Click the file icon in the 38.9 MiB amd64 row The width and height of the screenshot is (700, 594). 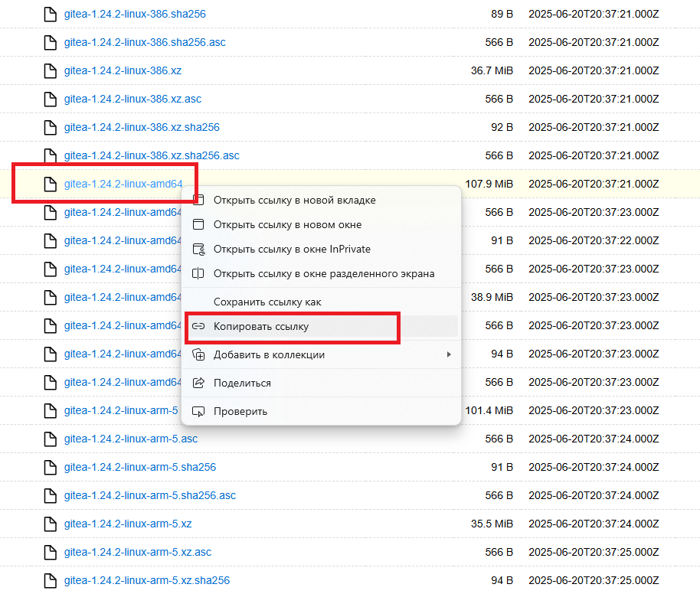click(x=51, y=297)
